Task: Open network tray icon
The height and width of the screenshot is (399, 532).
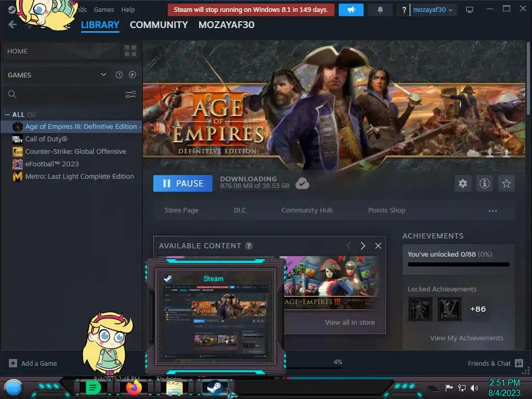Action: click(462, 388)
